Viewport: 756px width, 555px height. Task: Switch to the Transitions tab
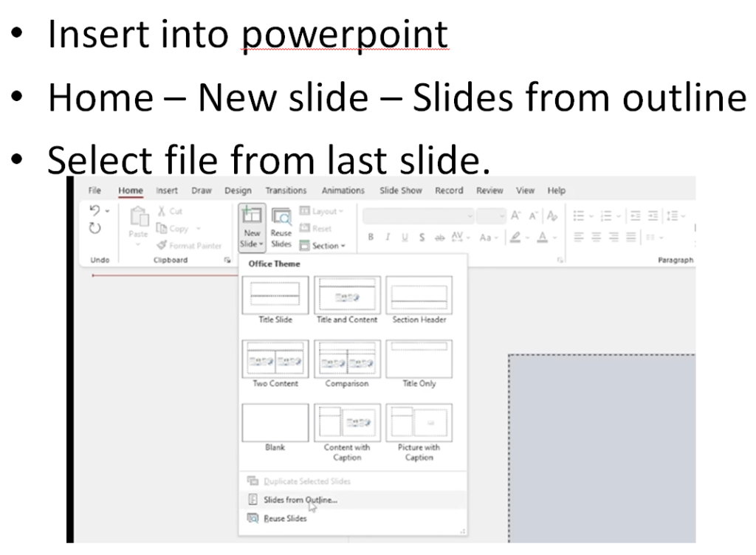(x=286, y=190)
